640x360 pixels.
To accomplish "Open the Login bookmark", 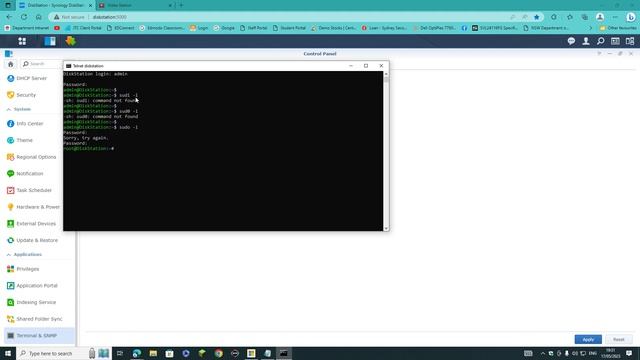I will pos(199,28).
